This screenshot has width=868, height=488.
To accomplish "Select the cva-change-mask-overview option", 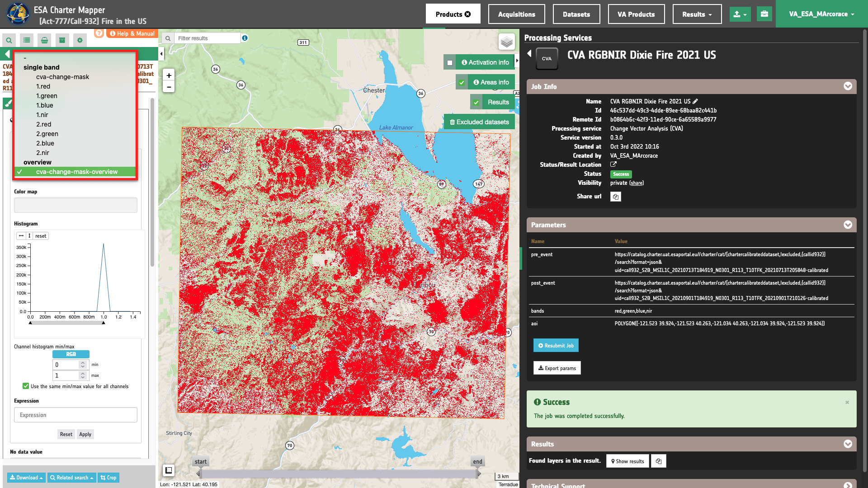I will click(x=75, y=172).
